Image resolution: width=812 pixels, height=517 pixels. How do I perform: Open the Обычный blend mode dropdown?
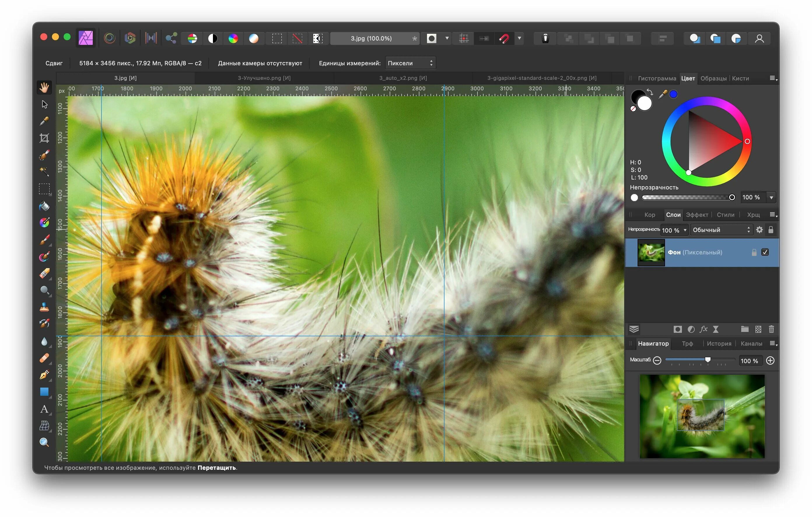(720, 230)
